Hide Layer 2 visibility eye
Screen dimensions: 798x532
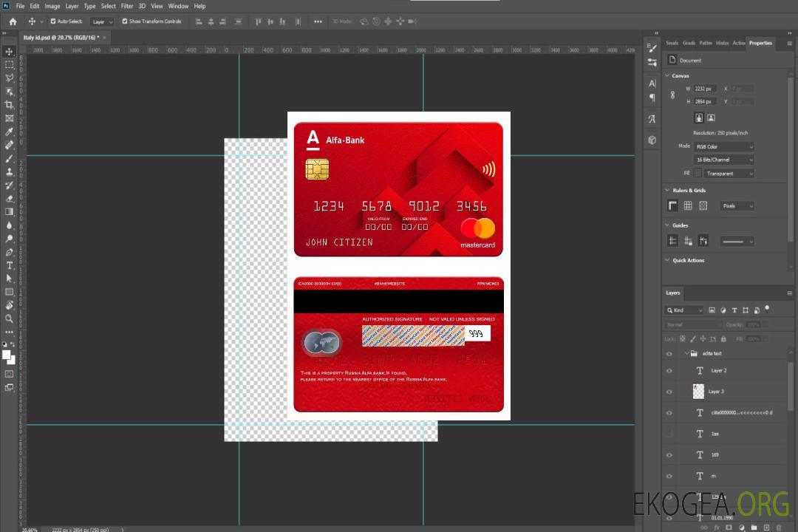click(x=669, y=371)
